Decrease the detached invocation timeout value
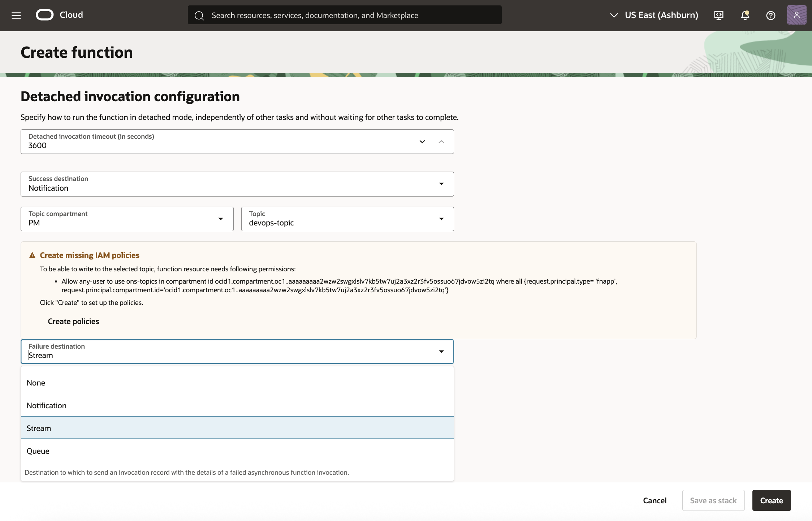The image size is (812, 521). (x=422, y=141)
